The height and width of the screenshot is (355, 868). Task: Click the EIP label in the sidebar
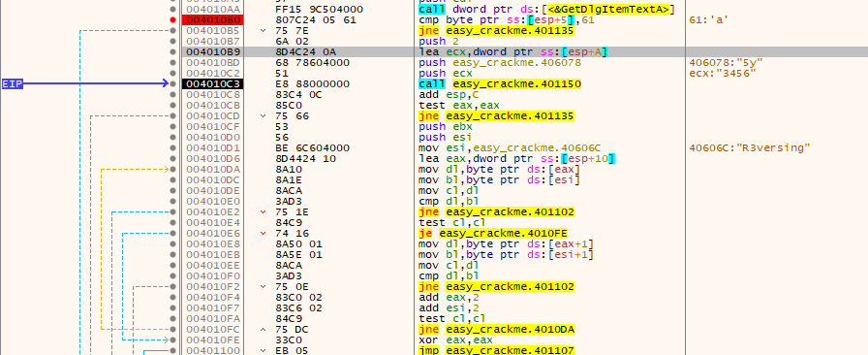tap(12, 83)
